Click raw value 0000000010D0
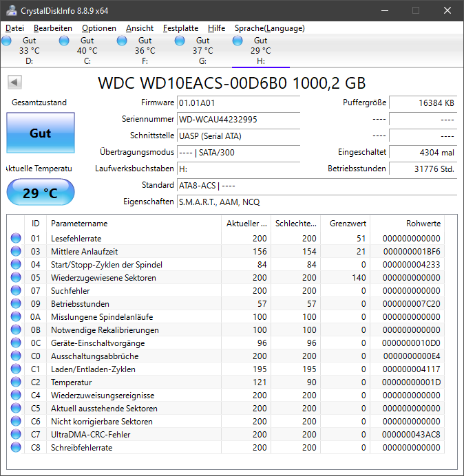This screenshot has width=464, height=476. coord(411,343)
